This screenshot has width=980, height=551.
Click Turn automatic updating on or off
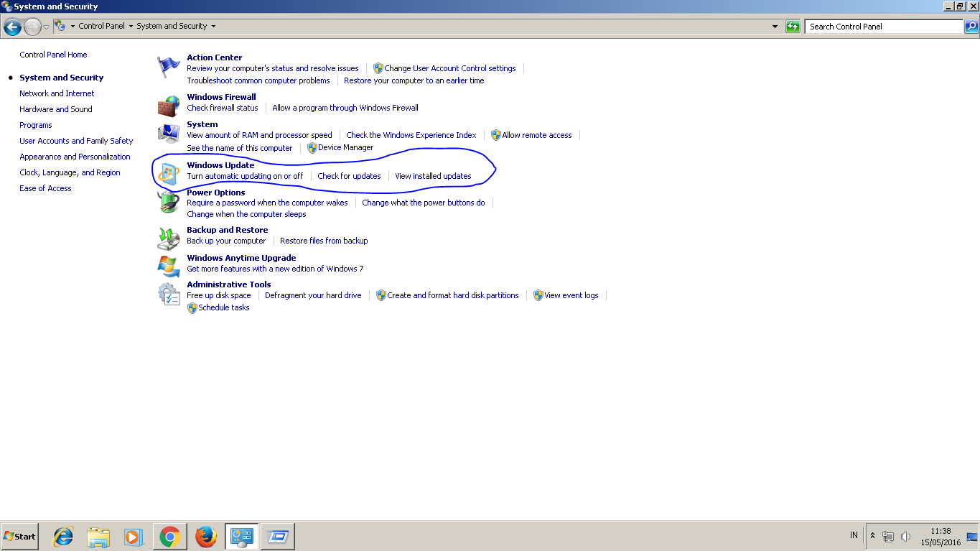pyautogui.click(x=245, y=176)
